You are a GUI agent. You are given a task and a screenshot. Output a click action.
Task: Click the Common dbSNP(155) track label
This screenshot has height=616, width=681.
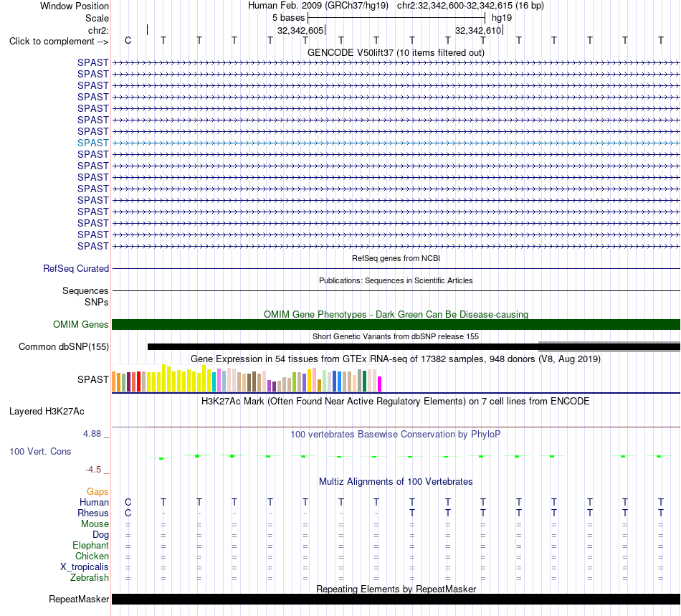click(63, 346)
